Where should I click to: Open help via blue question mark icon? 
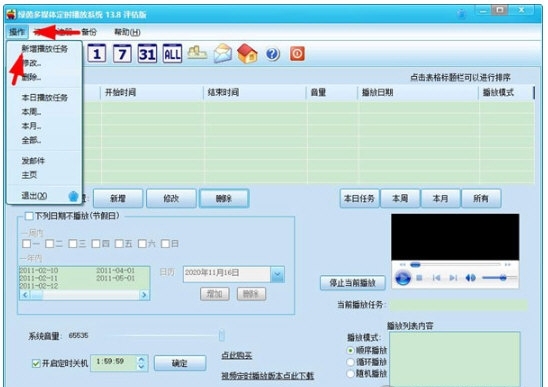tap(273, 54)
